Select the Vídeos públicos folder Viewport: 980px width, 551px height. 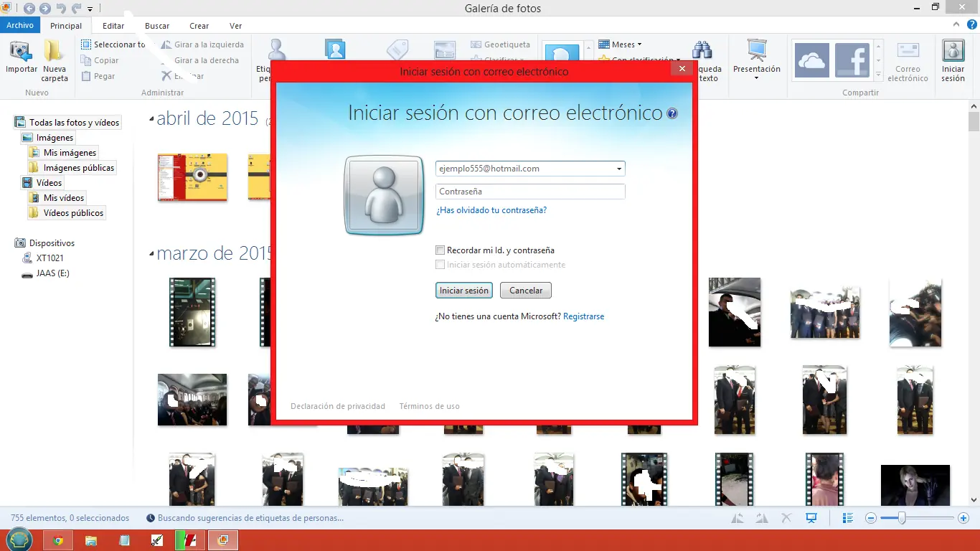pos(66,213)
